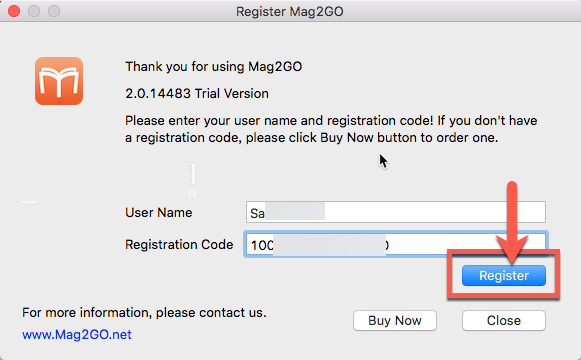The image size is (581, 360).
Task: Click the 2.0.14483 Trial Version text
Action: click(x=197, y=94)
